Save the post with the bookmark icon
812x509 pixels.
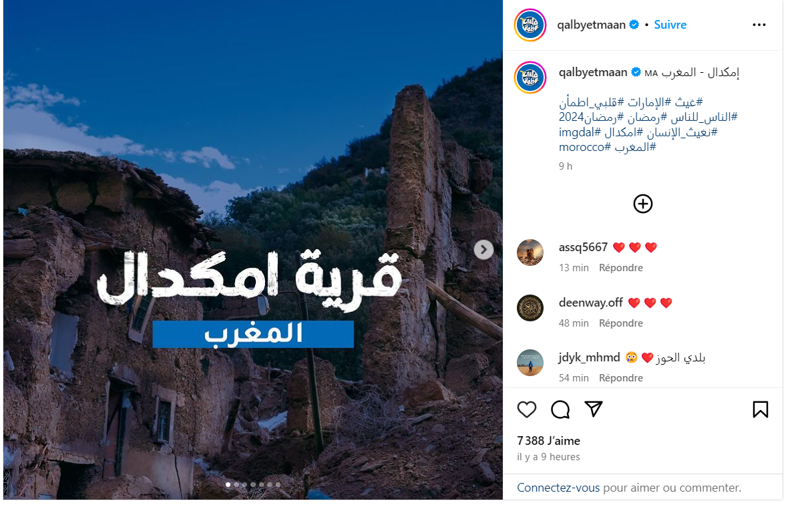761,409
